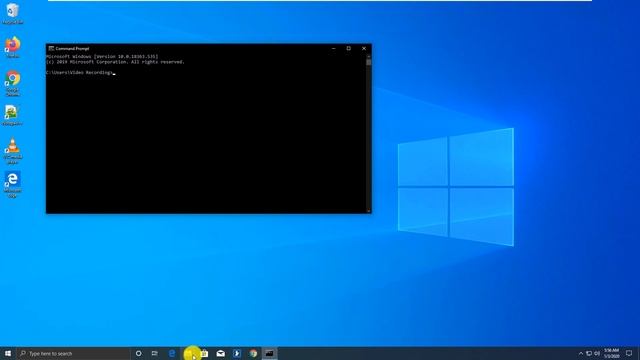Open the volume tray icon
Image resolution: width=640 pixels, height=360 pixels.
point(597,353)
